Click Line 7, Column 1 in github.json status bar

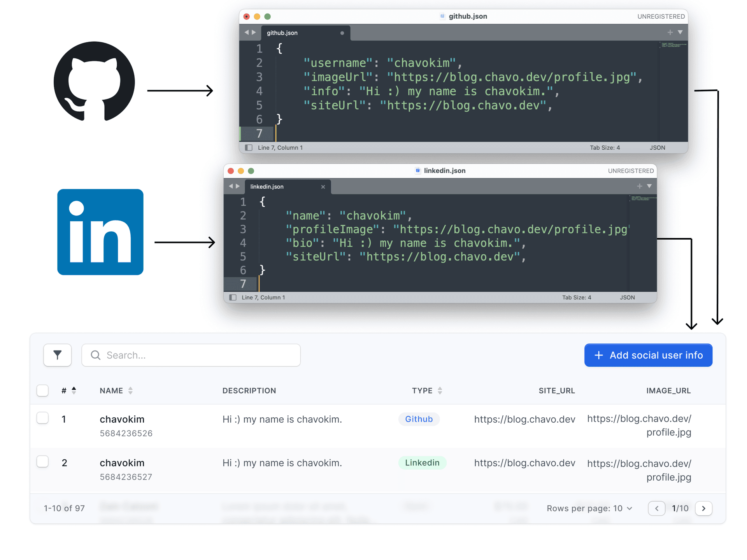tap(280, 148)
